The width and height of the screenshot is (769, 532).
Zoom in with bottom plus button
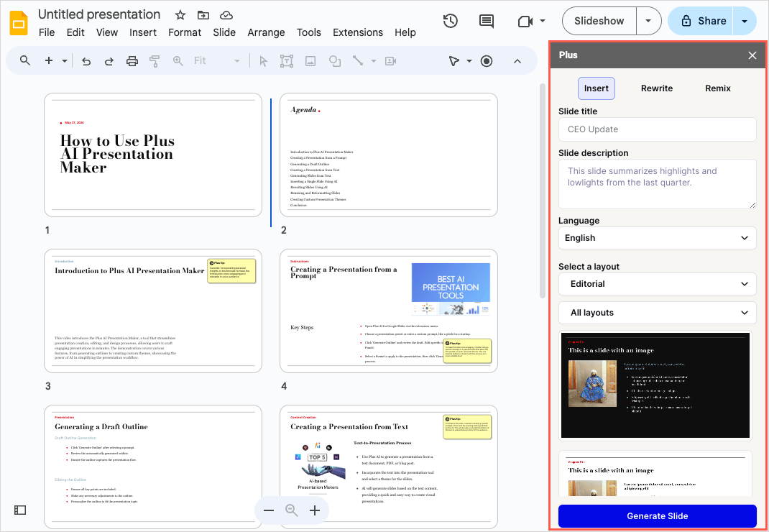click(315, 510)
